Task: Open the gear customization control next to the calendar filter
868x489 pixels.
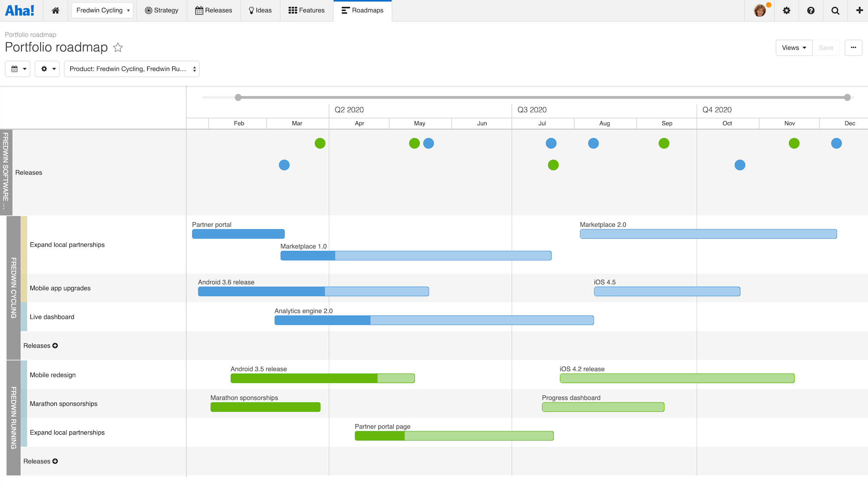Action: point(47,69)
